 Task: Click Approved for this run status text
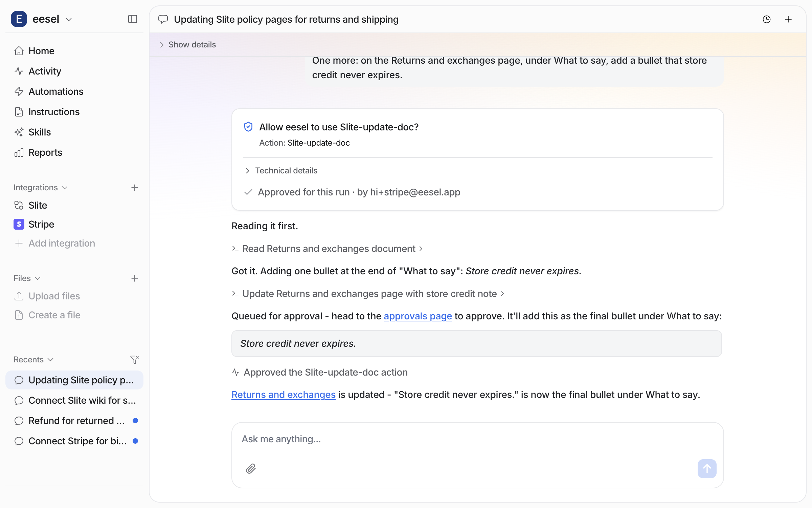[x=359, y=192]
